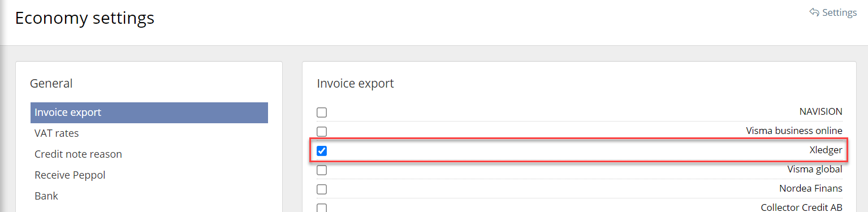This screenshot has width=868, height=212.
Task: Tick the Visma business online checkbox
Action: point(322,132)
